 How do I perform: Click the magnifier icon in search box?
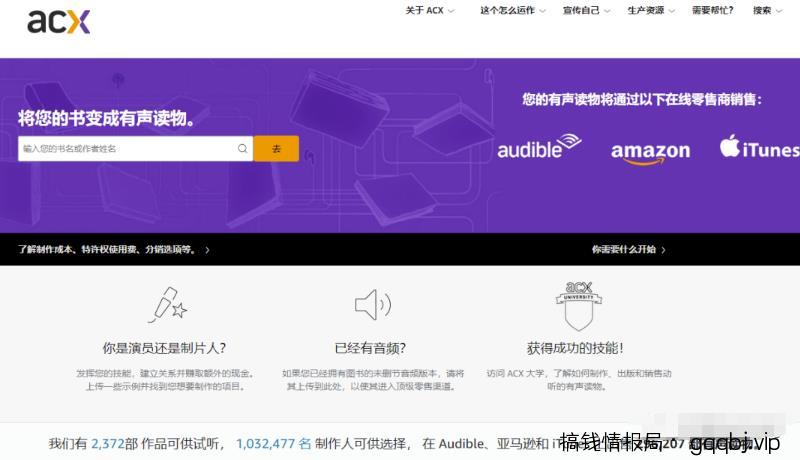click(x=242, y=148)
